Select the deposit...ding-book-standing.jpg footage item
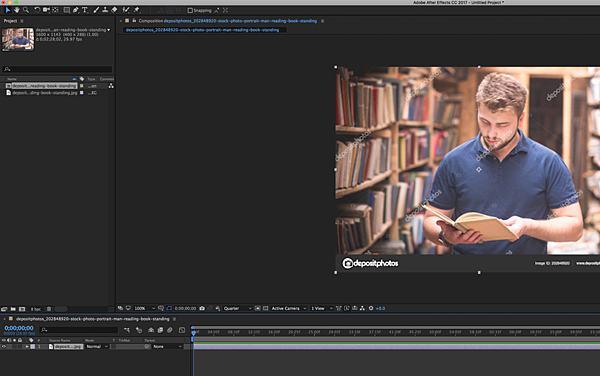The image size is (600, 376). click(44, 93)
